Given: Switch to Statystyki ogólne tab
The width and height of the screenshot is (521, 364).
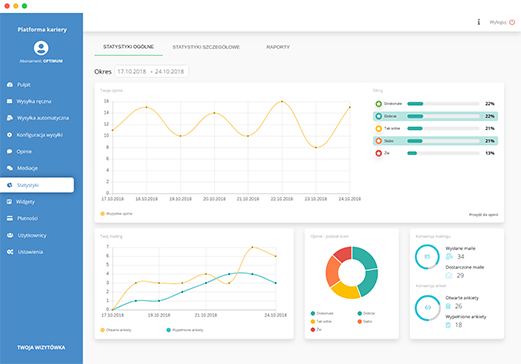Looking at the screenshot, I should coord(128,47).
